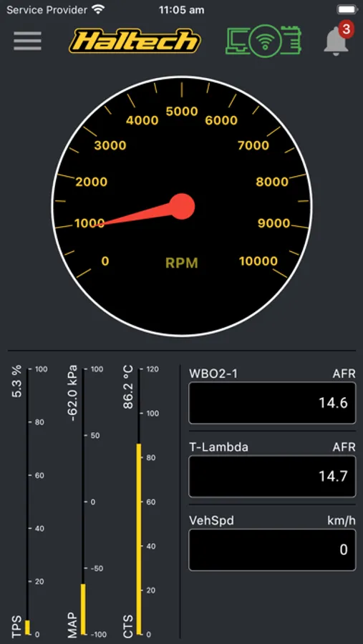Open the green ECU WiFi connection icon

tap(263, 41)
